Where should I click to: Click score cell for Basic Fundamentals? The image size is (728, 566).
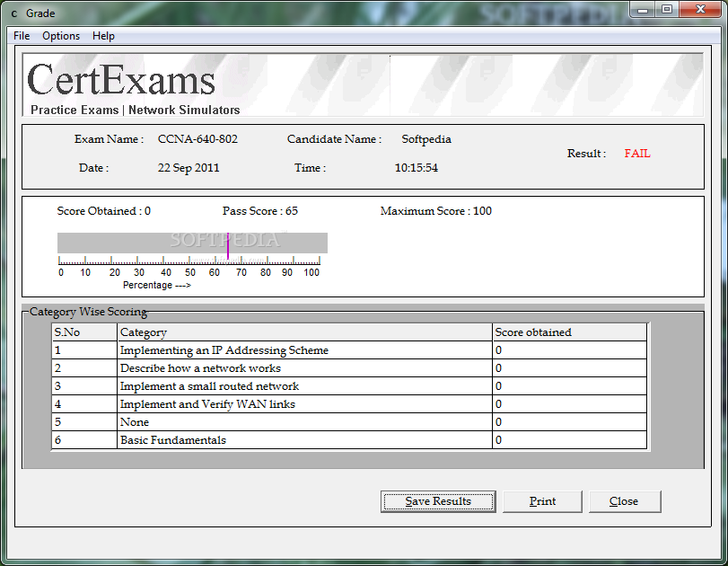(570, 440)
